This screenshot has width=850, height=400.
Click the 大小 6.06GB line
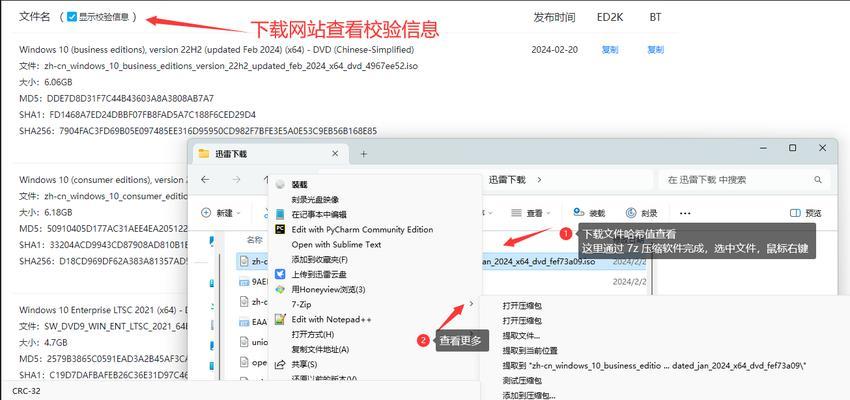46,82
